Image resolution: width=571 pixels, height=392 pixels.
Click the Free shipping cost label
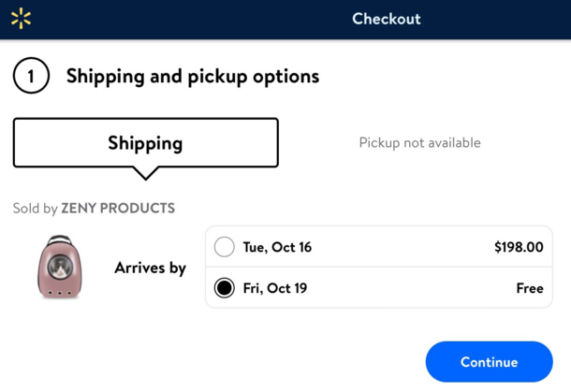tap(530, 288)
